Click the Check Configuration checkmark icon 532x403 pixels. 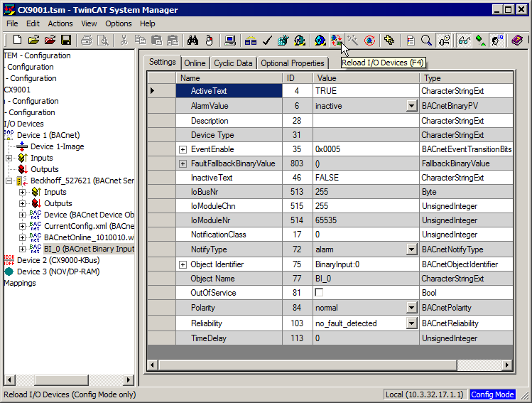coord(267,41)
